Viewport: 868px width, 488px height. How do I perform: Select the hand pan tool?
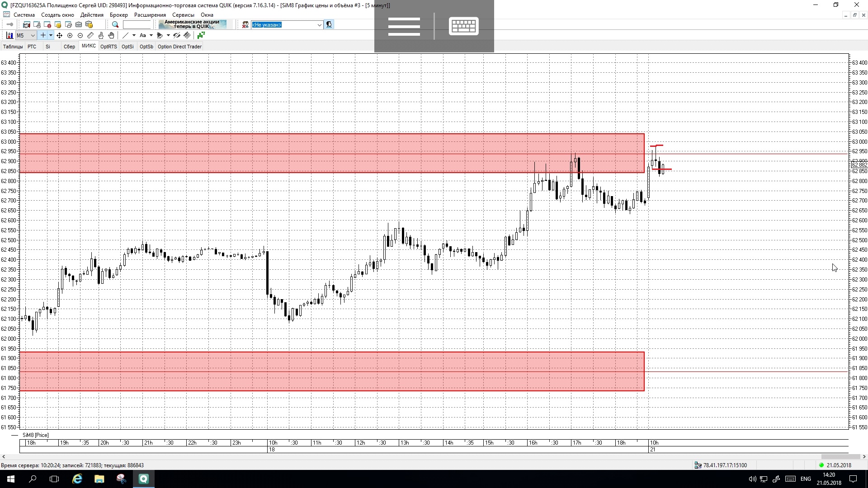(111, 35)
